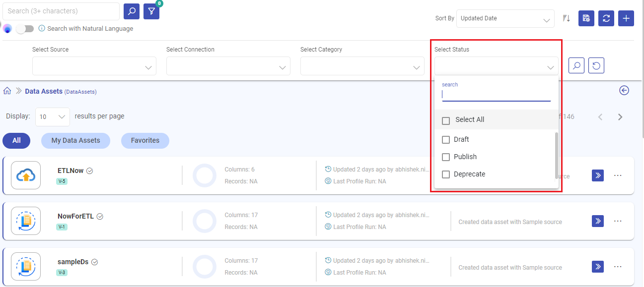The height and width of the screenshot is (287, 644).
Task: Click the search magnifier icon beside search box
Action: 131,11
